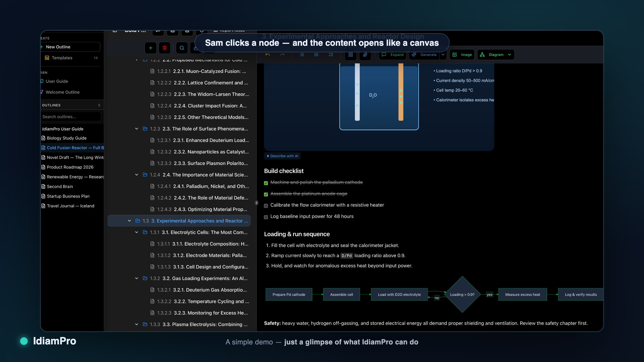Click the Search outlines input field
The width and height of the screenshot is (644, 362).
[71, 117]
